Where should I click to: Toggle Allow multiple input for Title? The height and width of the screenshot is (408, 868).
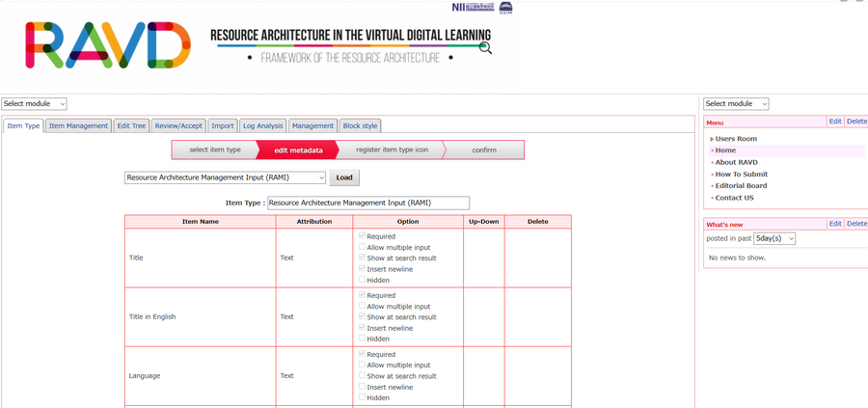362,247
